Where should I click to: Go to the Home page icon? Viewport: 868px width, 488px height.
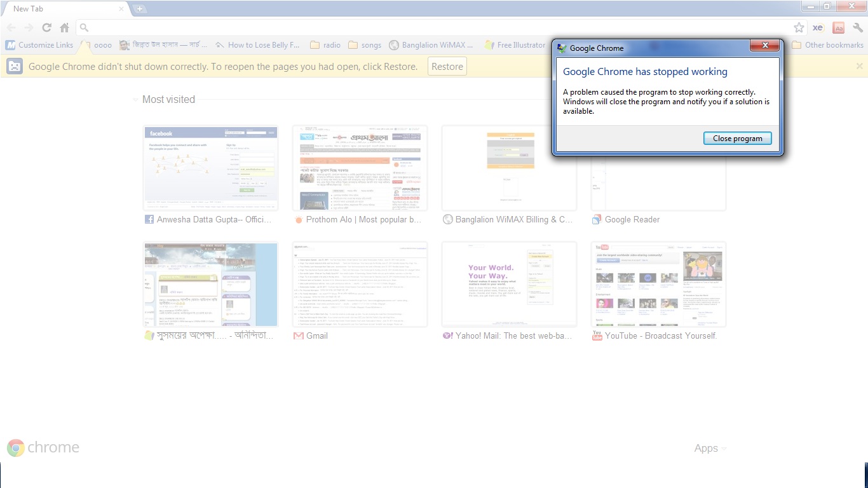click(x=64, y=27)
